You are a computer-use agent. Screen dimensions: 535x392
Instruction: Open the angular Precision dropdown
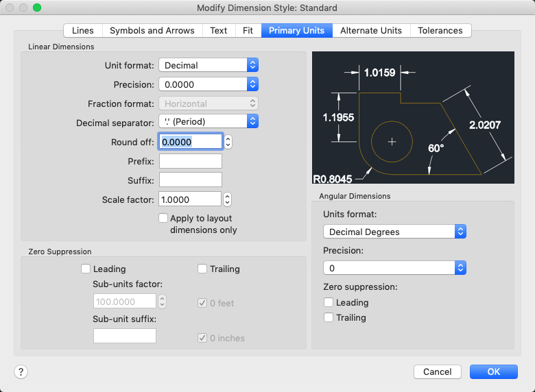(x=394, y=267)
